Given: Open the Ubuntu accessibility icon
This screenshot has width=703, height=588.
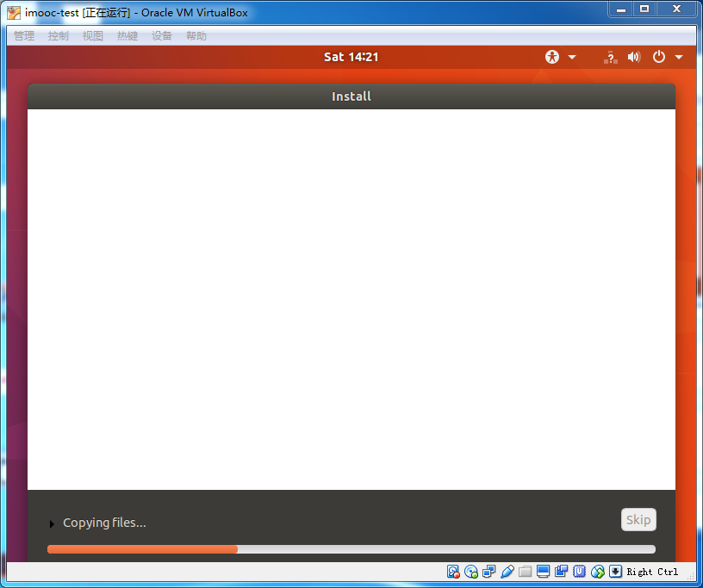Looking at the screenshot, I should point(552,57).
